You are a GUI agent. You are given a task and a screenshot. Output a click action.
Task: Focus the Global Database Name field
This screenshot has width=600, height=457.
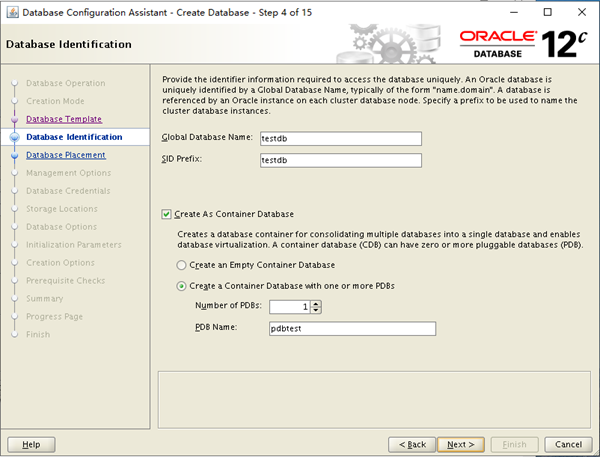tap(341, 139)
